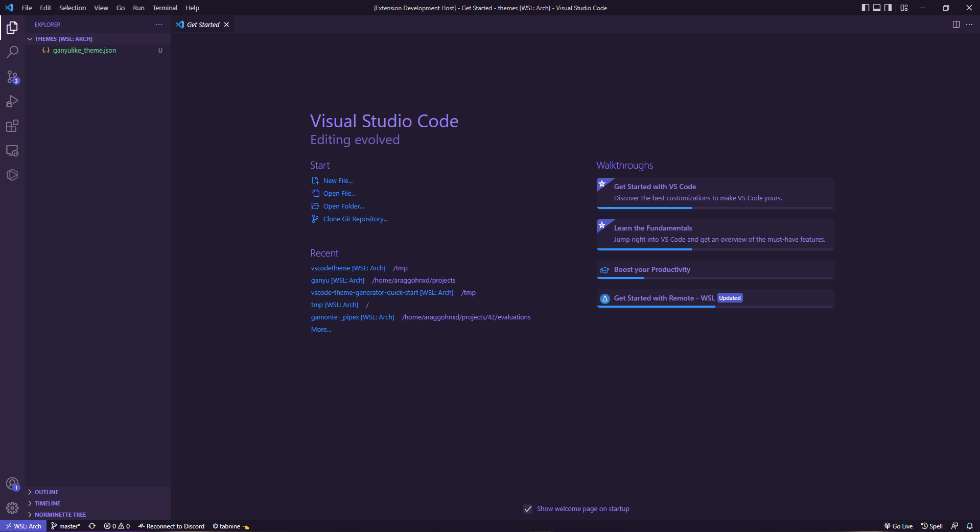980x532 pixels.
Task: Open the Go menu
Action: point(121,8)
